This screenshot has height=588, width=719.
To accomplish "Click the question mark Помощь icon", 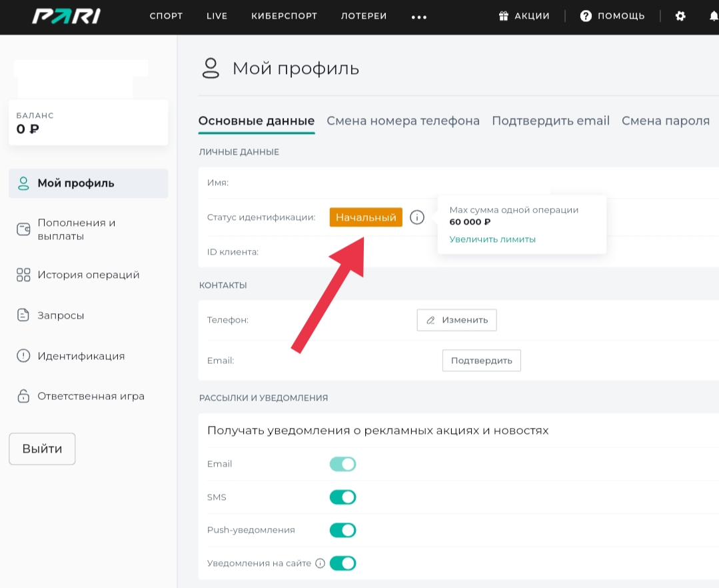I will pyautogui.click(x=586, y=16).
